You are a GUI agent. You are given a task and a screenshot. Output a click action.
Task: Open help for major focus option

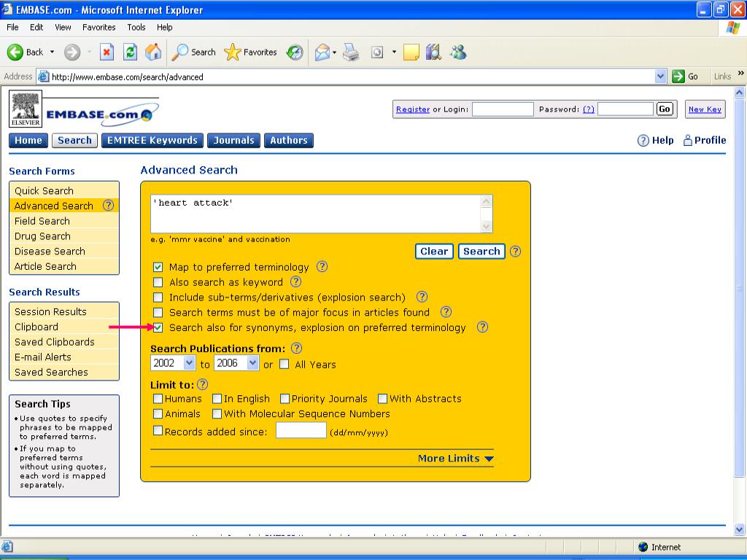(x=446, y=312)
